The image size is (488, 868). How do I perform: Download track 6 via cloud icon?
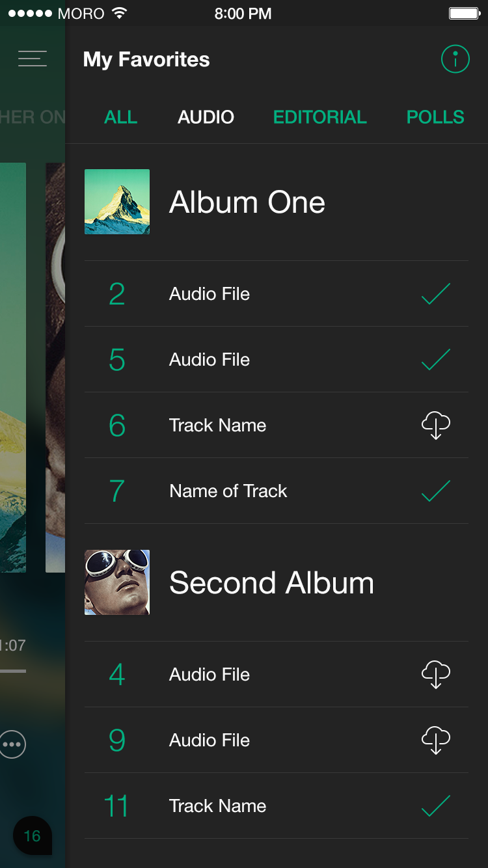(x=436, y=426)
